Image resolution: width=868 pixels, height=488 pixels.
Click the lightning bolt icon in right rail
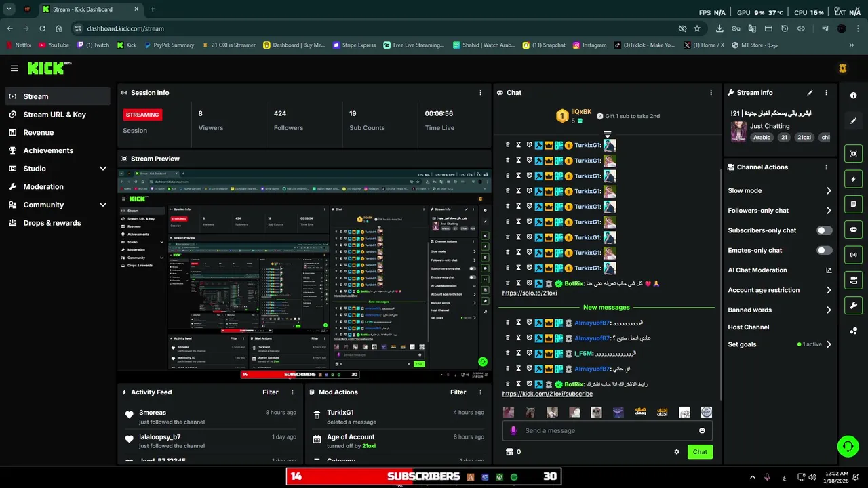click(x=854, y=180)
